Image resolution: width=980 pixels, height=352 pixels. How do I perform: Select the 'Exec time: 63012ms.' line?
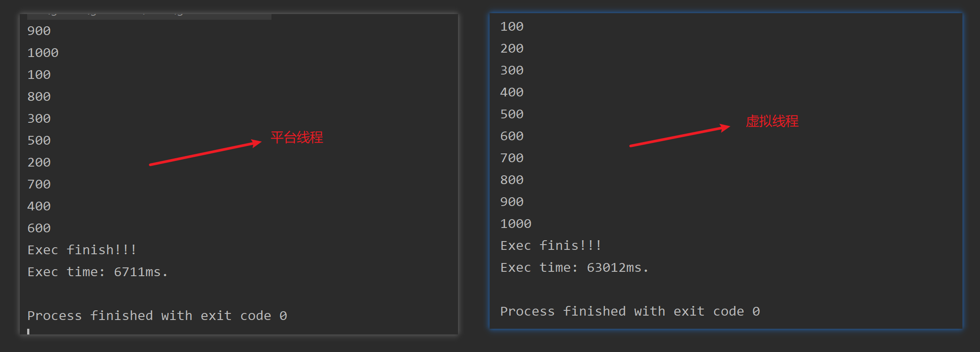(x=575, y=268)
